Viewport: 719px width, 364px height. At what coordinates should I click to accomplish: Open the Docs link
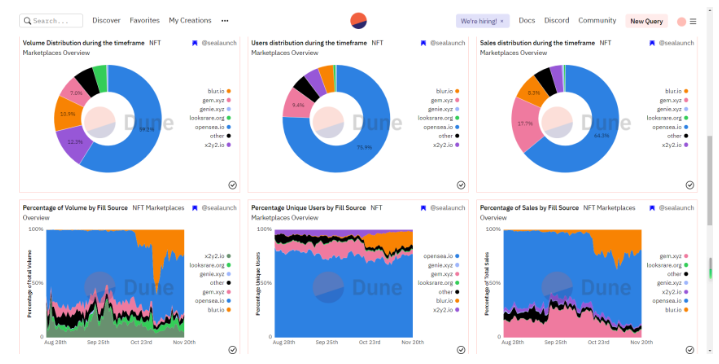[x=527, y=21]
